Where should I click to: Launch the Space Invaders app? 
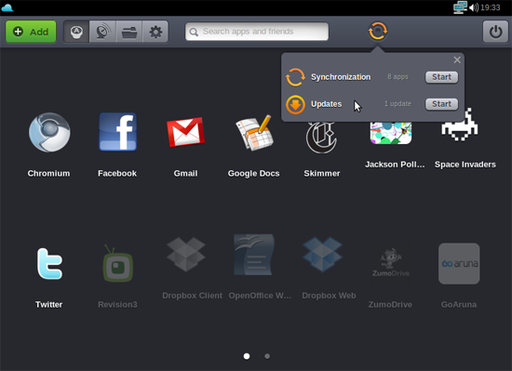point(460,124)
